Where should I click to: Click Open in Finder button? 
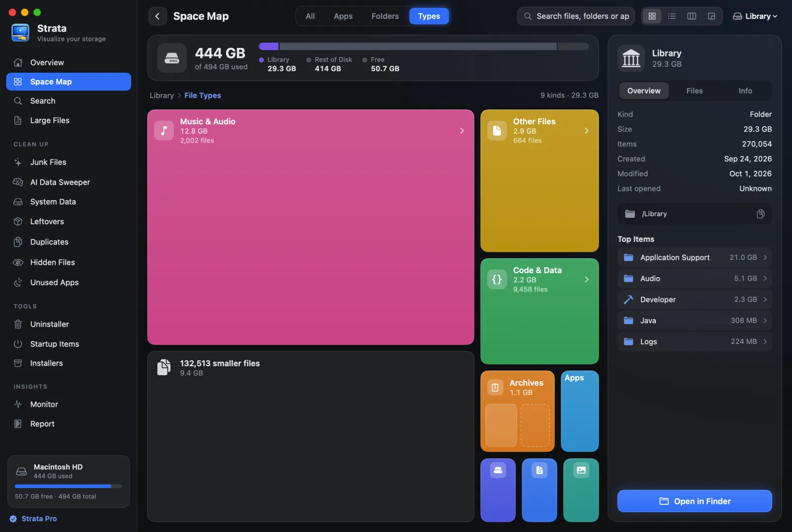(x=694, y=501)
